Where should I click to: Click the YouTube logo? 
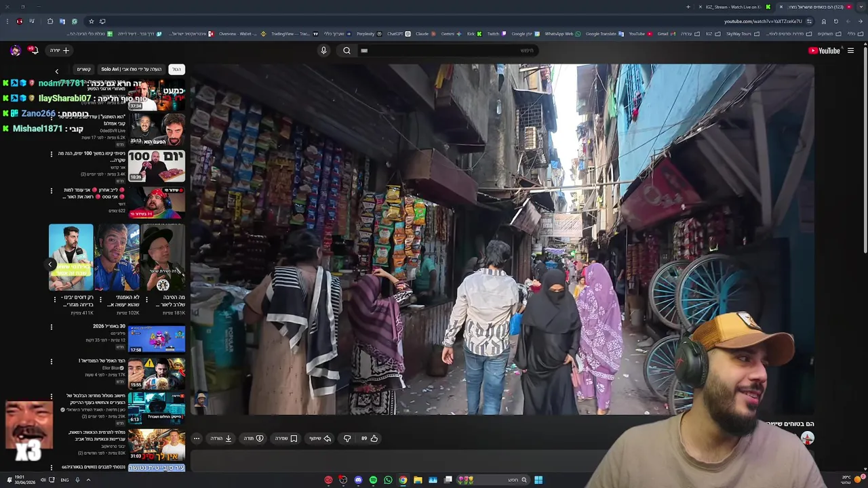click(x=824, y=50)
